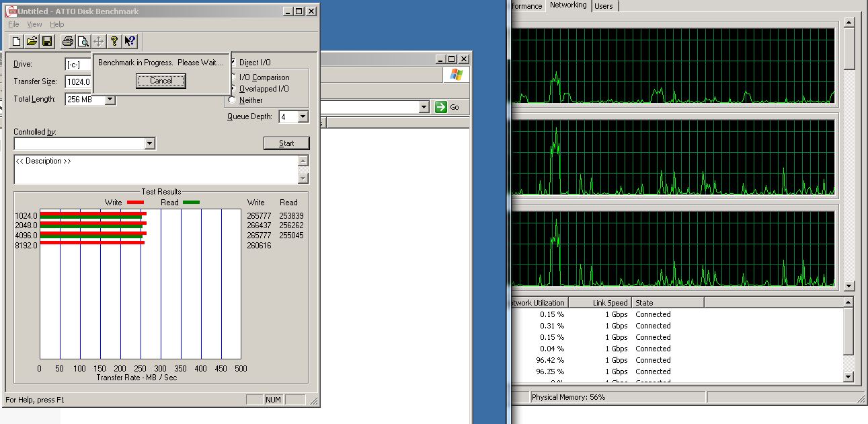The height and width of the screenshot is (424, 868).
Task: Switch to Networking tab in Task Manager
Action: point(568,5)
